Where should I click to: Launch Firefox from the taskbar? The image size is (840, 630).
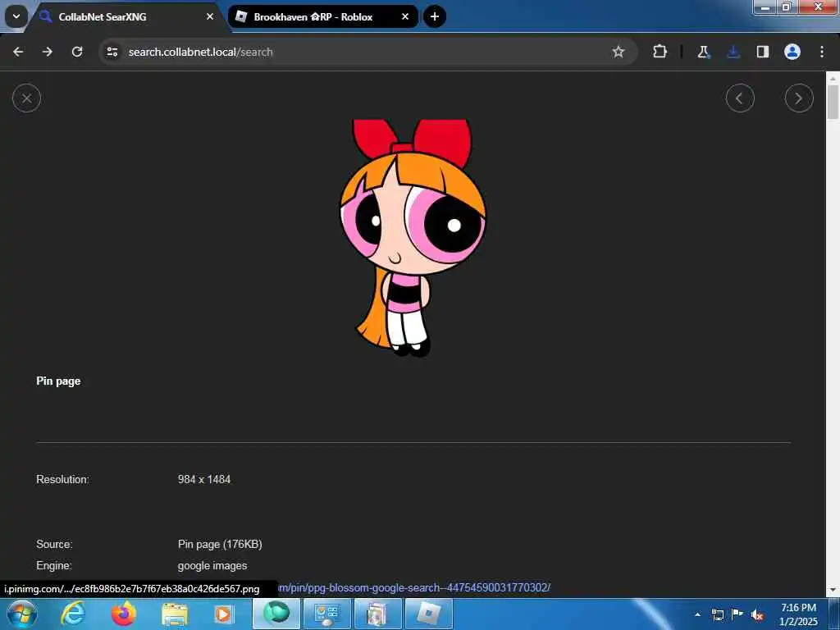coord(124,614)
